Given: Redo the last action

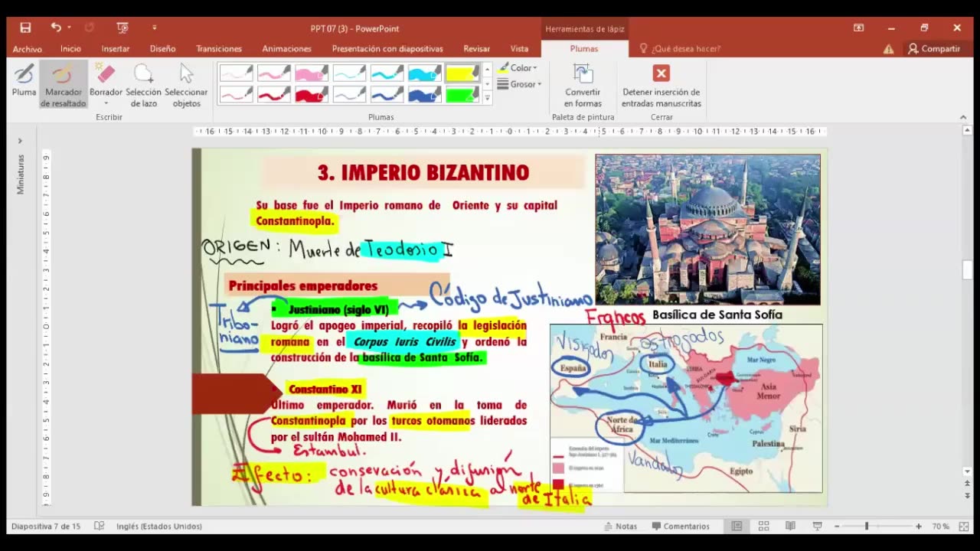Looking at the screenshot, I should [x=90, y=28].
